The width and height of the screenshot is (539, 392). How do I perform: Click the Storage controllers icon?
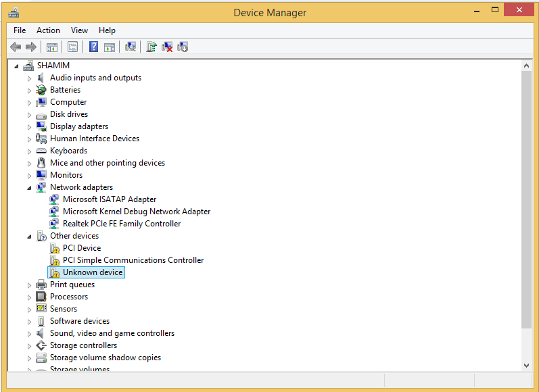[41, 345]
